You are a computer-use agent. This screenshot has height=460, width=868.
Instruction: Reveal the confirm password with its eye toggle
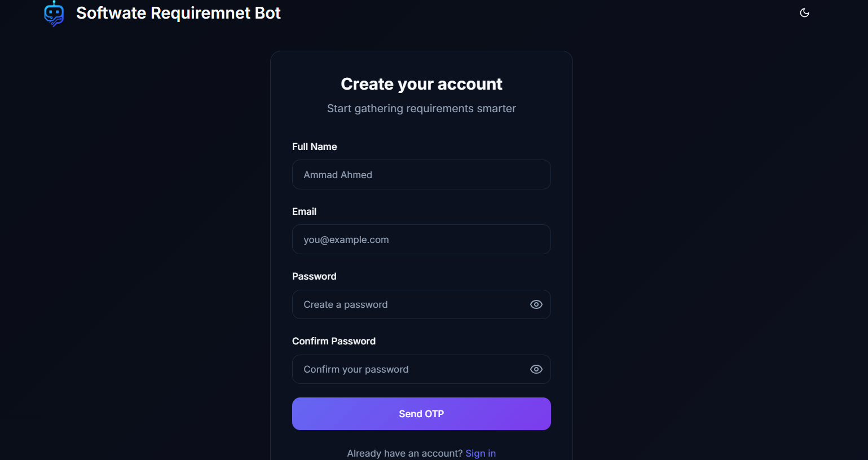click(536, 369)
